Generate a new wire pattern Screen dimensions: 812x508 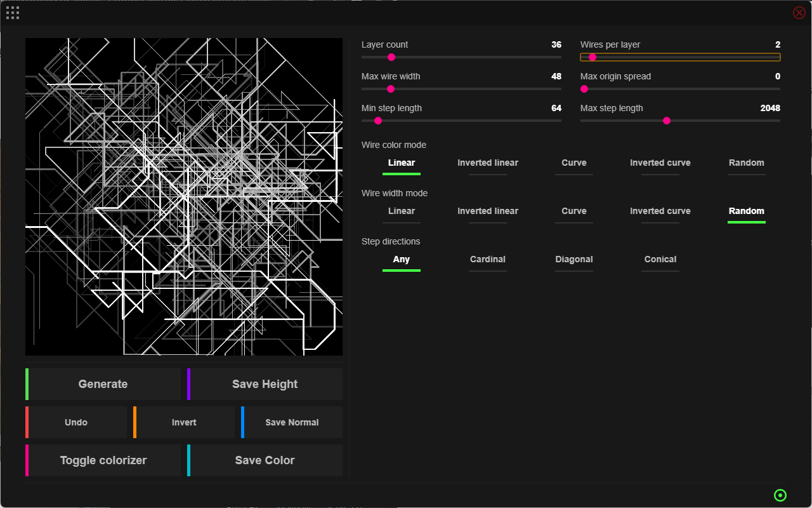[103, 384]
